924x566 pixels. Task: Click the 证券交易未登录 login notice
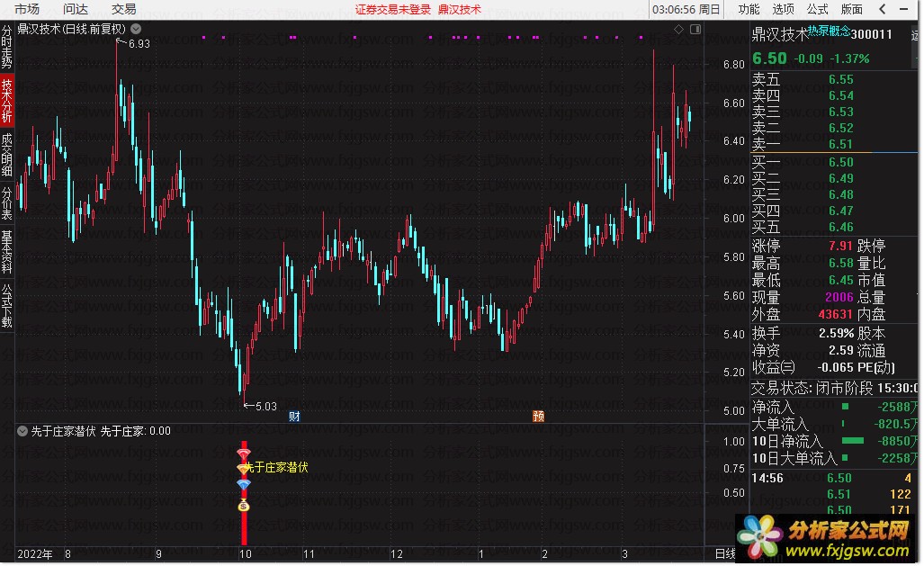click(393, 9)
